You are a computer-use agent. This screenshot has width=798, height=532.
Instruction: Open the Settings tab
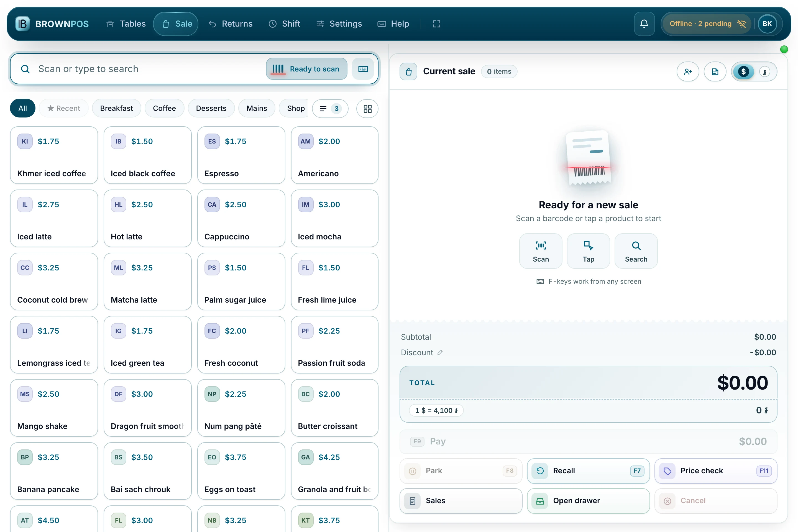339,24
